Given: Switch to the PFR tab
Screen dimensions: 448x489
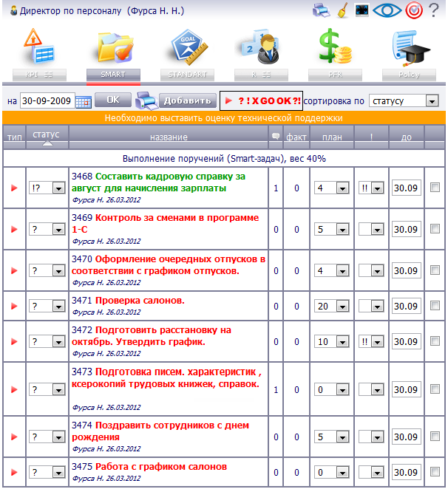Looking at the screenshot, I should 336,75.
